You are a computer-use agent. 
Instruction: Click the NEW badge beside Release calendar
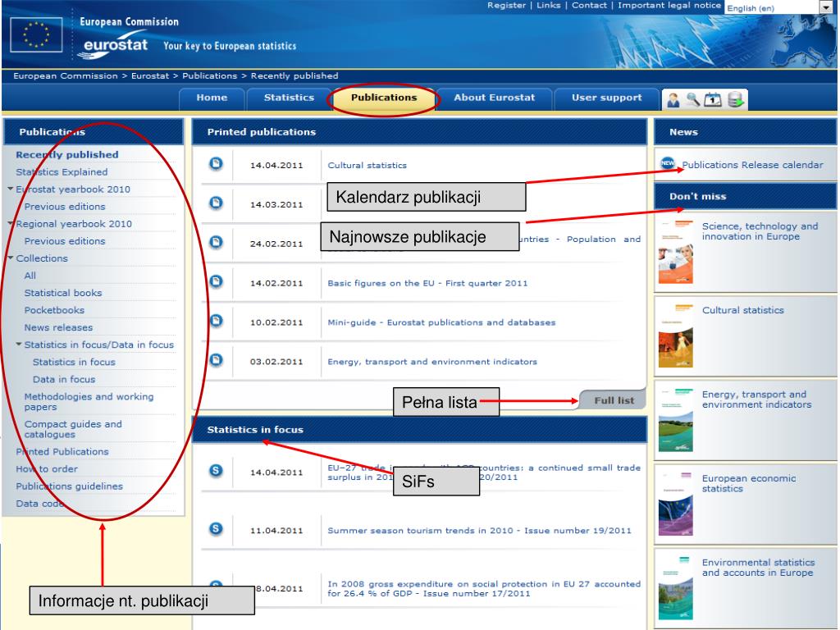click(x=668, y=163)
